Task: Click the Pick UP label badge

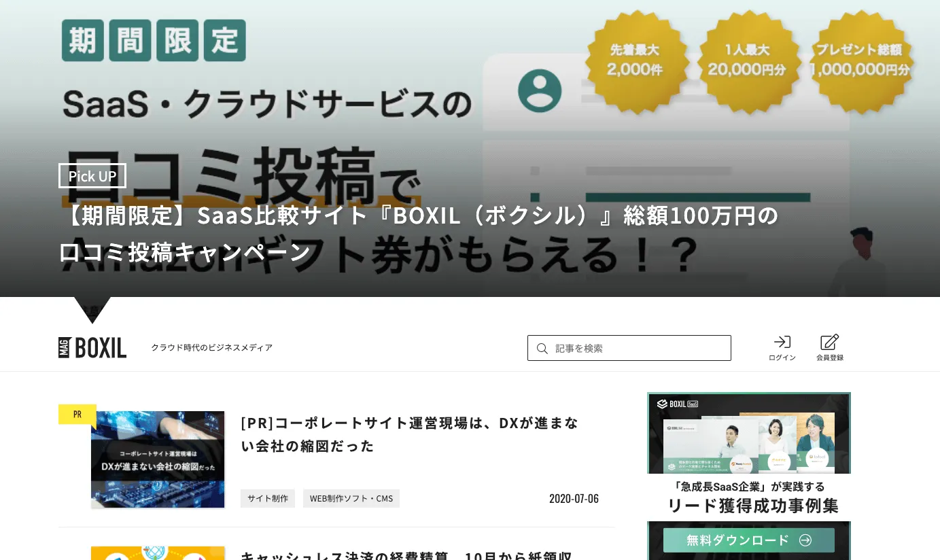Action: 92,176
